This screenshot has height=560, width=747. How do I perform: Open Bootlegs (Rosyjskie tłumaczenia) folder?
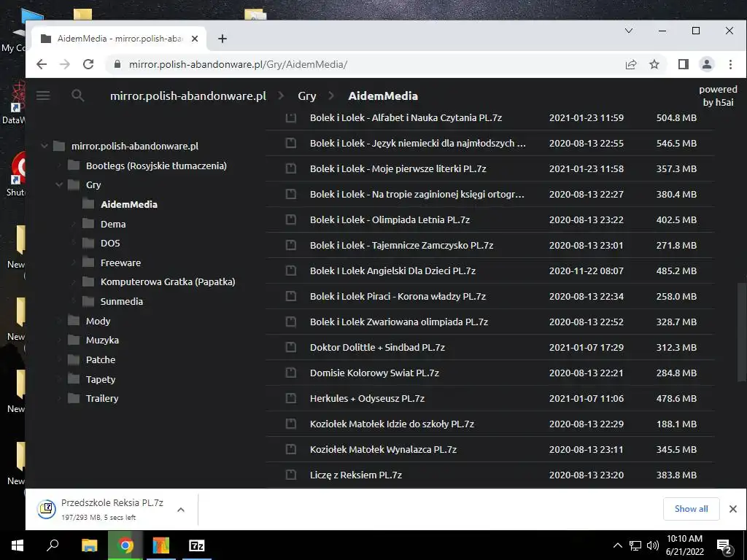click(156, 166)
